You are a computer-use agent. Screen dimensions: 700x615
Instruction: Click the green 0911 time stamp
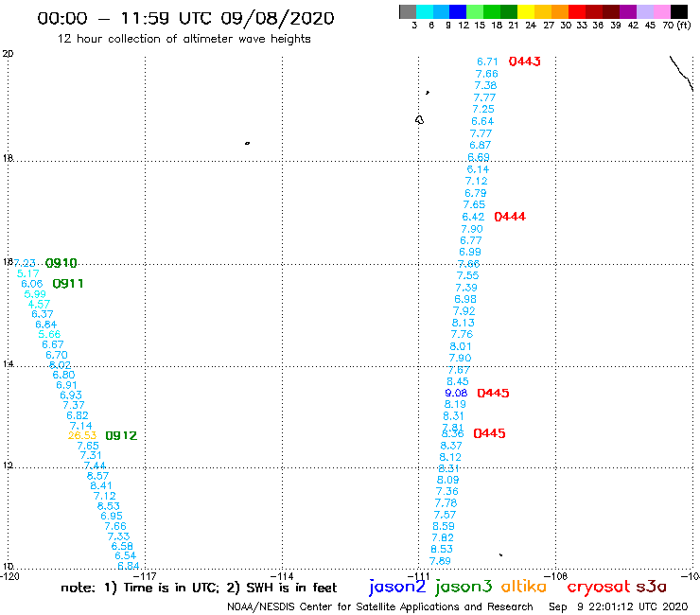(68, 284)
